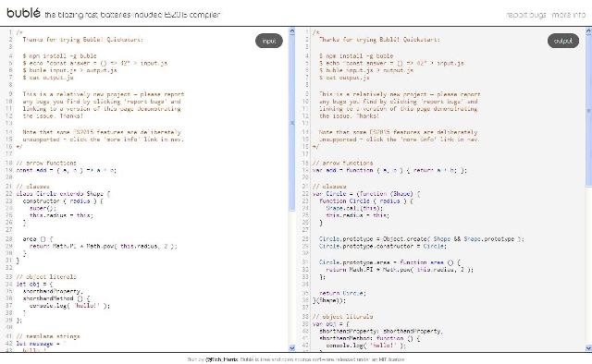The height and width of the screenshot is (364, 592).
Task: Click 'Circle.prototype = Object.create' output line
Action: (422, 238)
